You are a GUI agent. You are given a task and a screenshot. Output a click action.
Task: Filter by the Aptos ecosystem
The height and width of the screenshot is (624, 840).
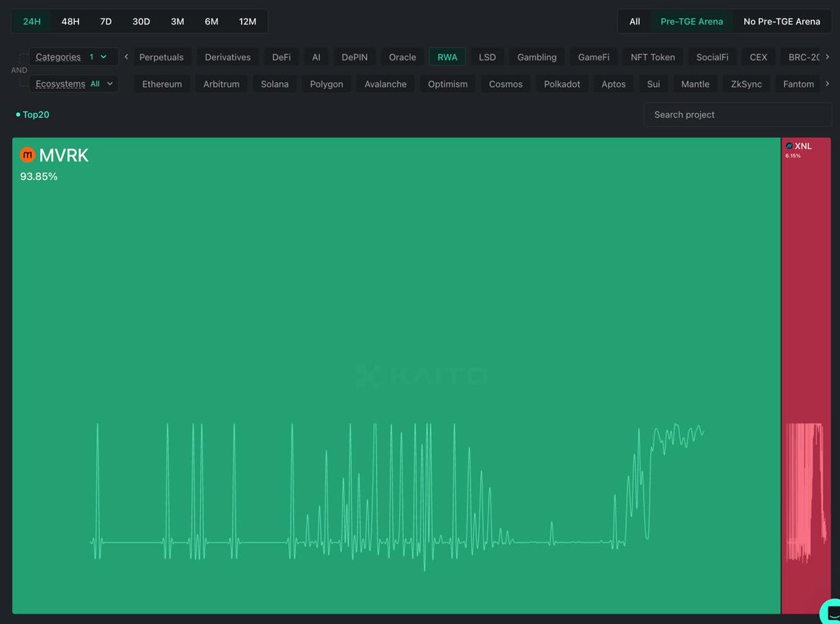click(614, 84)
